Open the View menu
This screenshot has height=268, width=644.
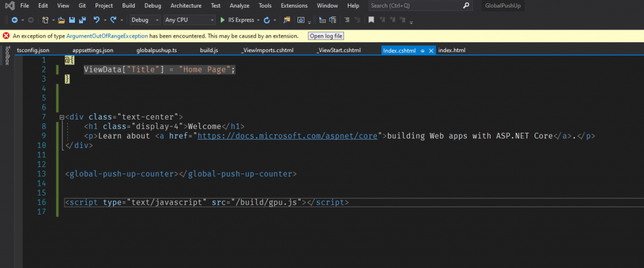[x=63, y=6]
